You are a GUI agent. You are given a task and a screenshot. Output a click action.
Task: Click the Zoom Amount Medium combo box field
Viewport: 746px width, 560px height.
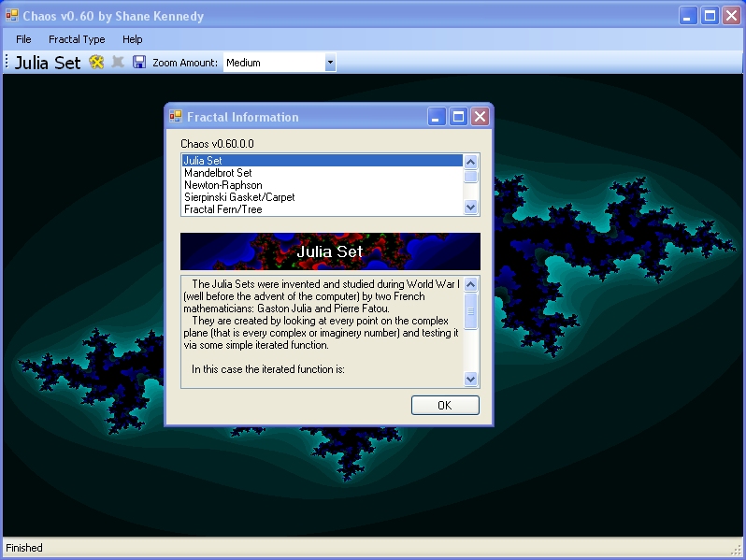point(280,63)
